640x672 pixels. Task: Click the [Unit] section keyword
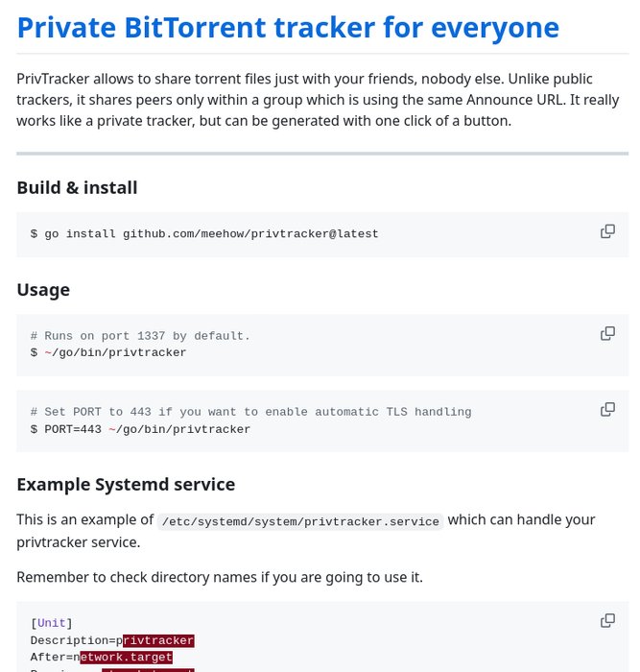[52, 623]
